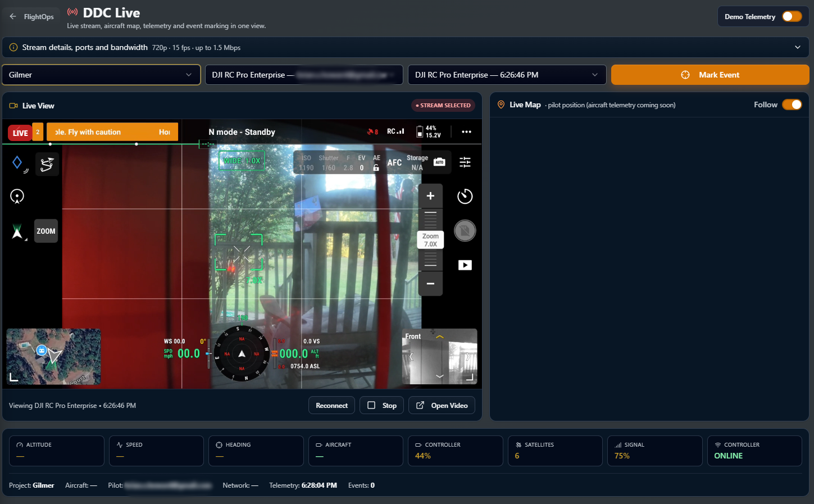Click the record shutter button
This screenshot has width=814, height=504.
click(x=465, y=231)
